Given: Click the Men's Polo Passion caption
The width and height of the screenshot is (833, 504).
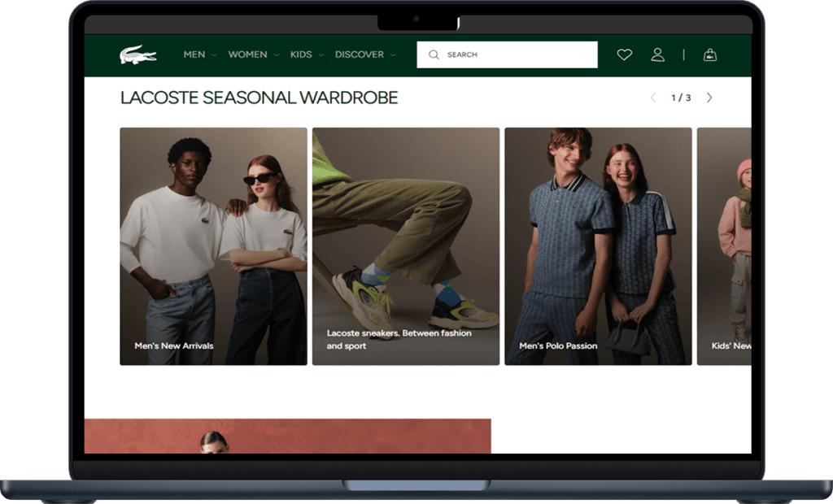Looking at the screenshot, I should click(558, 345).
